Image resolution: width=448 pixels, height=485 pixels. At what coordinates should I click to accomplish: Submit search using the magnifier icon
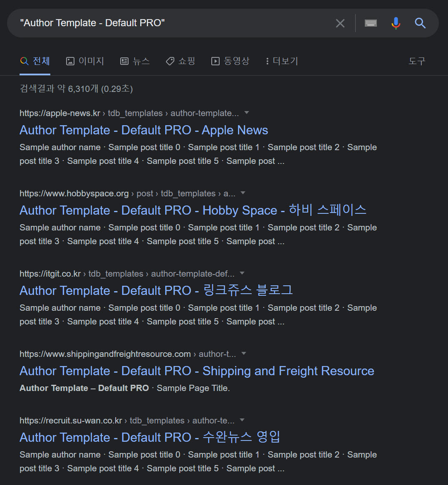[x=420, y=23]
